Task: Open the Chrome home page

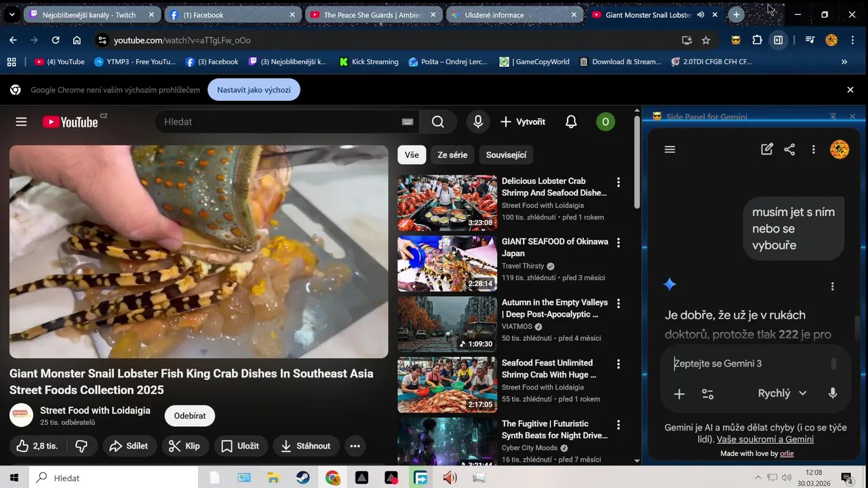Action: click(77, 40)
